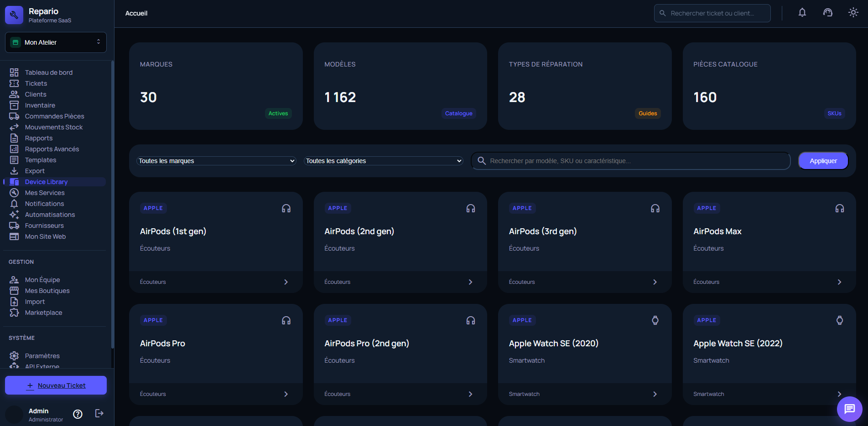Click the Tickets sidebar icon
868x426 pixels.
click(x=14, y=83)
